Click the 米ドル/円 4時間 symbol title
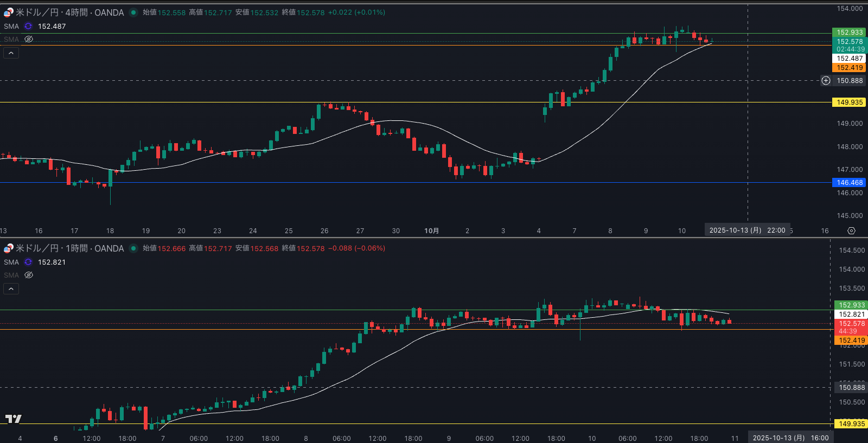The width and height of the screenshot is (868, 443). (69, 12)
